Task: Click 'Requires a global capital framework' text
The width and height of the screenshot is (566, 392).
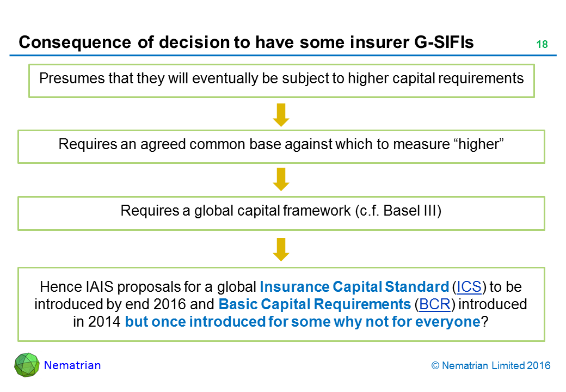Action: [x=281, y=211]
